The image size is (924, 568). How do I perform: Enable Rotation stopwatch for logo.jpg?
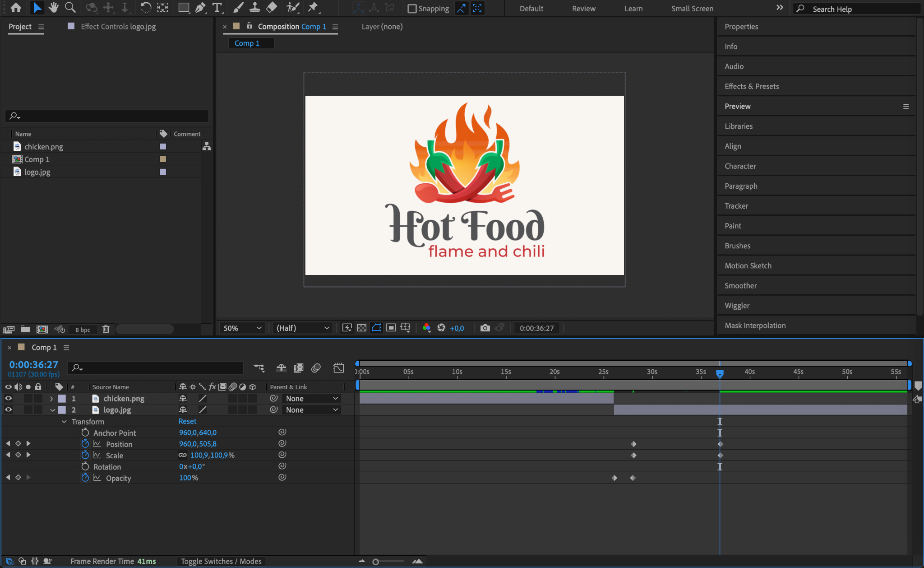(85, 466)
